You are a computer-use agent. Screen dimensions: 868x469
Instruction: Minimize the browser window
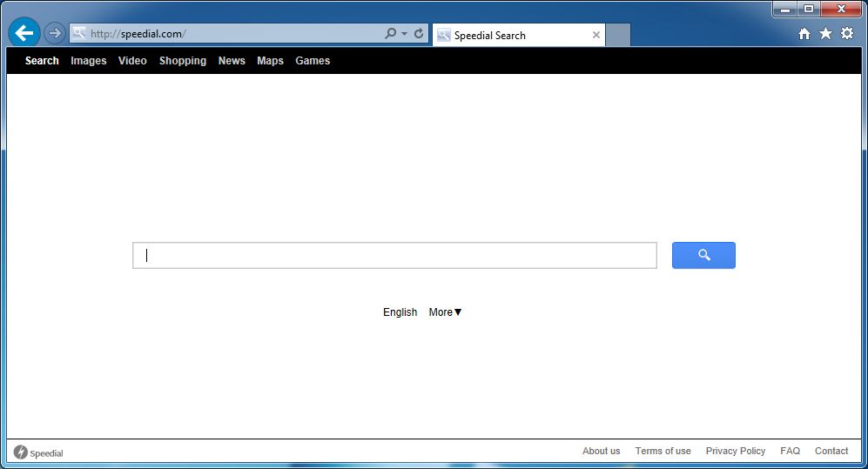click(x=785, y=10)
